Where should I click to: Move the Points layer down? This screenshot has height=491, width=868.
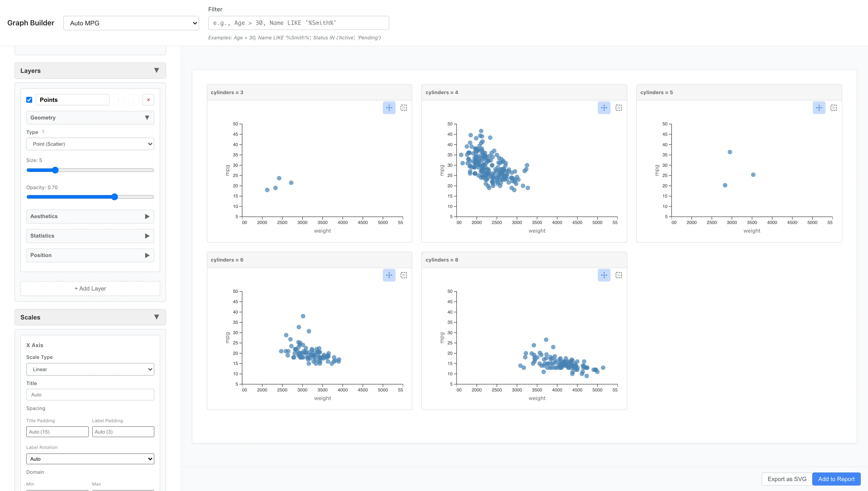(134, 100)
